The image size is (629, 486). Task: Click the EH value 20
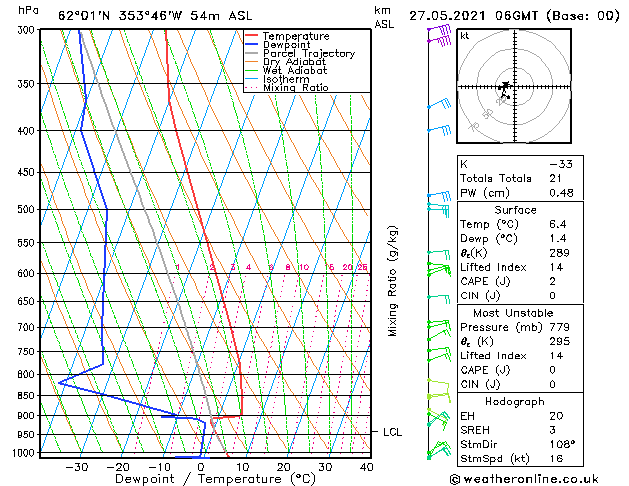(x=556, y=416)
